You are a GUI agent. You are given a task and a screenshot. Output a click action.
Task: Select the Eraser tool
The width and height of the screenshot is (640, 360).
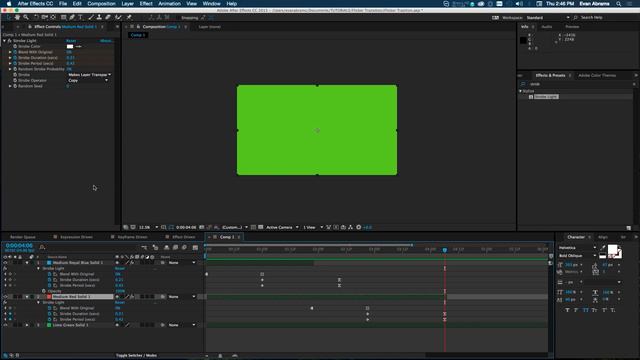108,18
